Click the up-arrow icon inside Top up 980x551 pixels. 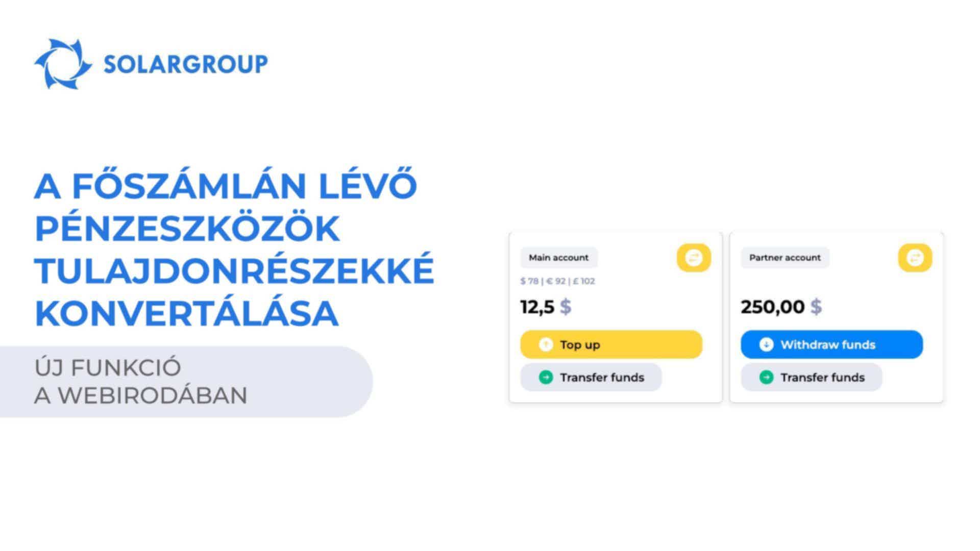point(546,344)
